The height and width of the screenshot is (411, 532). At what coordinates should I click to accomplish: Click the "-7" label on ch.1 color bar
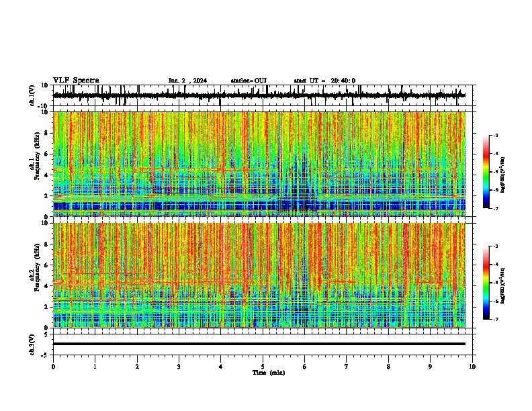click(x=496, y=208)
